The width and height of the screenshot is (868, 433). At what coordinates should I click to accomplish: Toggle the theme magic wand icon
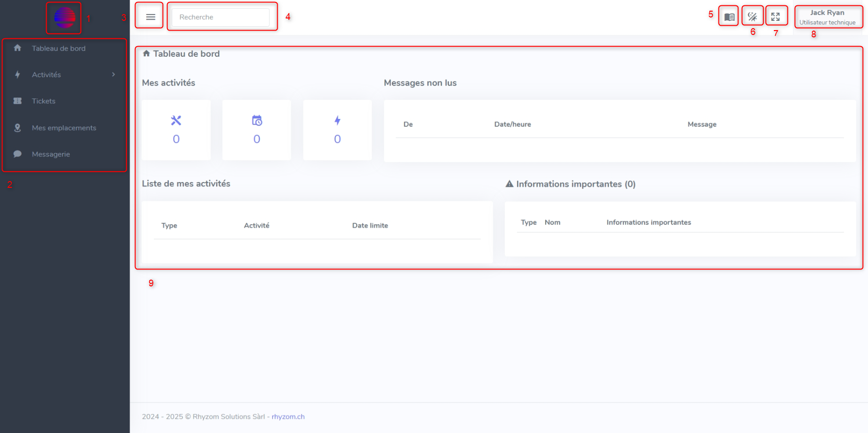click(x=752, y=17)
